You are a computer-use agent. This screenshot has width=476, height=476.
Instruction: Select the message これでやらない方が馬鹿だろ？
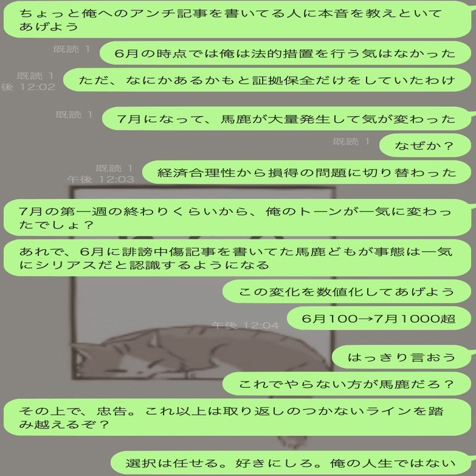click(347, 384)
